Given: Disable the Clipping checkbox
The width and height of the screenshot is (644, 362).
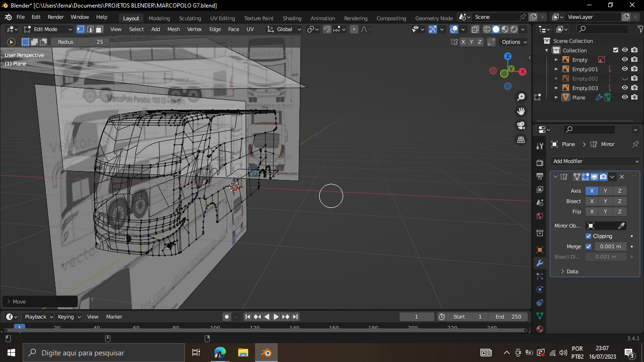Looking at the screenshot, I should [x=588, y=236].
